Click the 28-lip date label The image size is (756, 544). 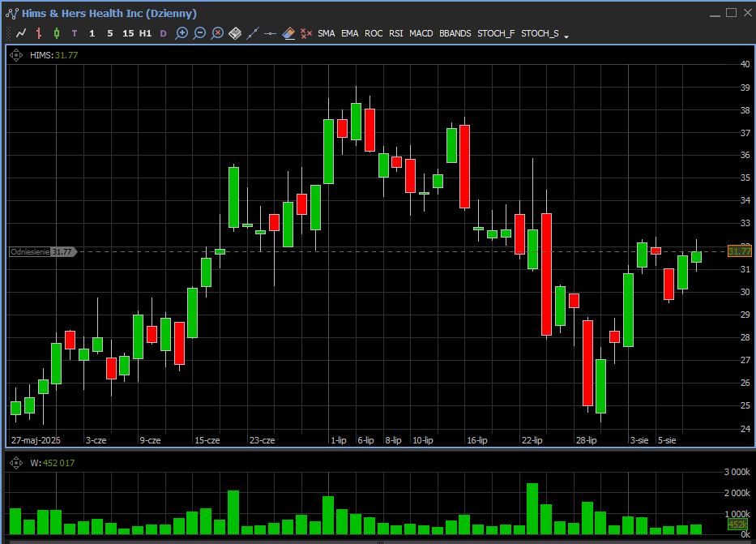(x=586, y=440)
